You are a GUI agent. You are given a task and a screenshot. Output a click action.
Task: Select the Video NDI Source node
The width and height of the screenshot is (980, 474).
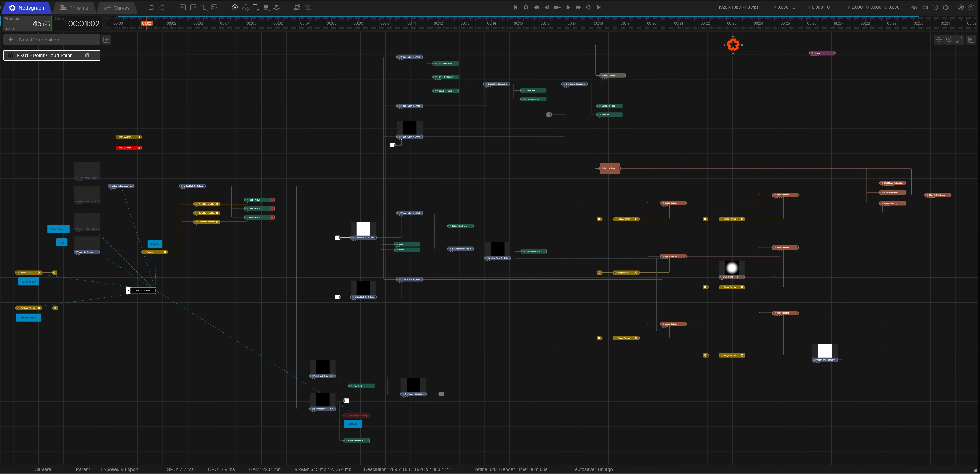[87, 252]
